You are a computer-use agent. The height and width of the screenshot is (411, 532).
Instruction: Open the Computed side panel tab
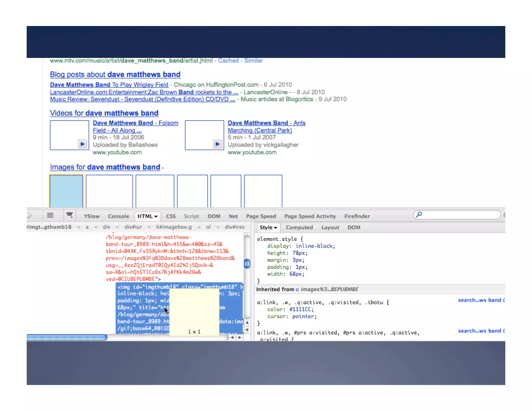point(299,228)
